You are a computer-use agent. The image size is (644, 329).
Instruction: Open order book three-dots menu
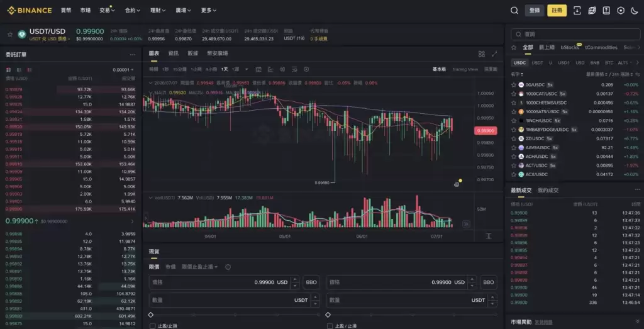pyautogui.click(x=132, y=55)
